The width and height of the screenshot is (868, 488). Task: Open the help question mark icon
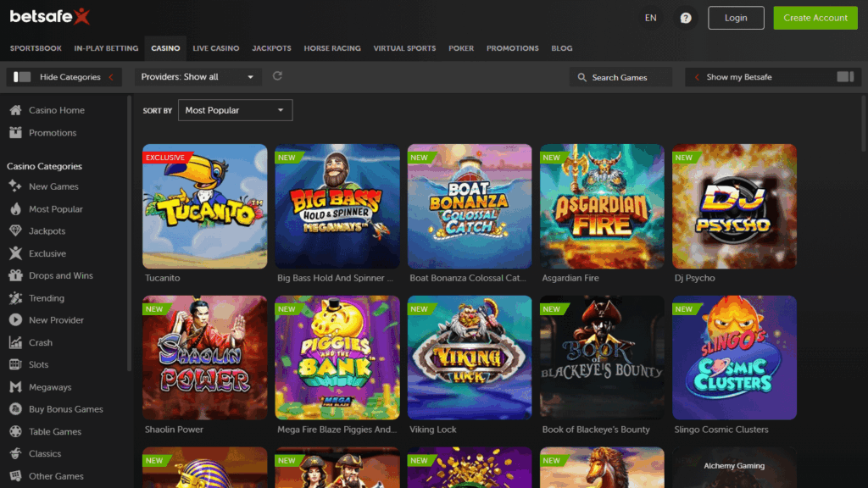(686, 18)
